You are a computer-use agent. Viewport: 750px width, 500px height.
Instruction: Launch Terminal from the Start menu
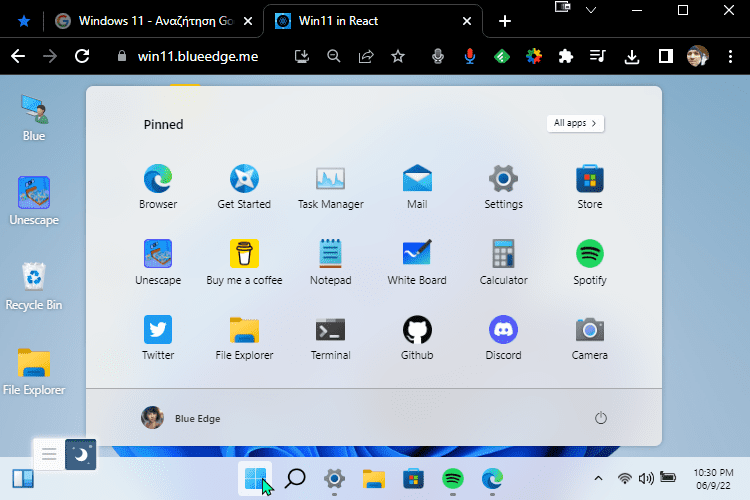point(331,337)
